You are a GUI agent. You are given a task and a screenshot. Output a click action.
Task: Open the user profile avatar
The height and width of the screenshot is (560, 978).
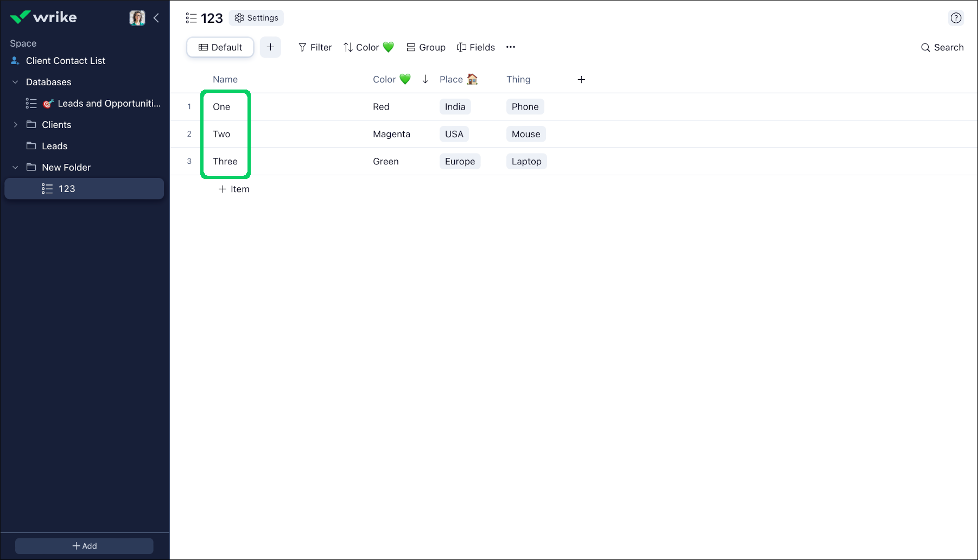point(137,18)
